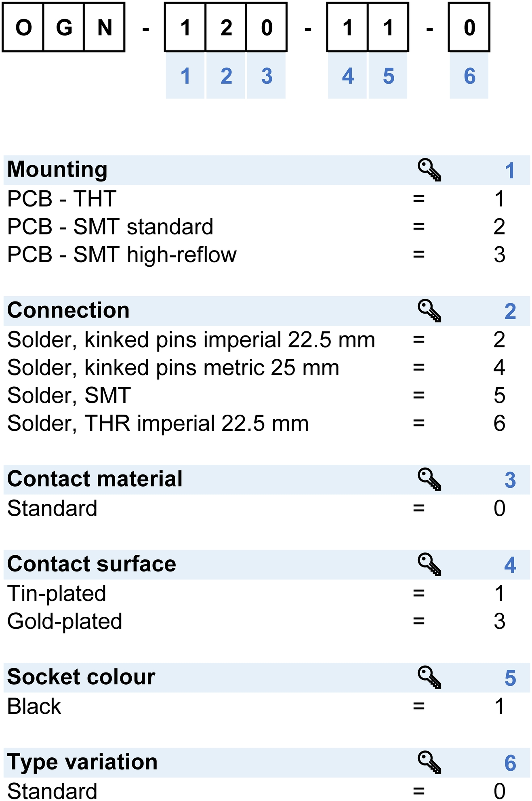
Task: Click the key icon beside Contact surface
Action: coord(429,565)
